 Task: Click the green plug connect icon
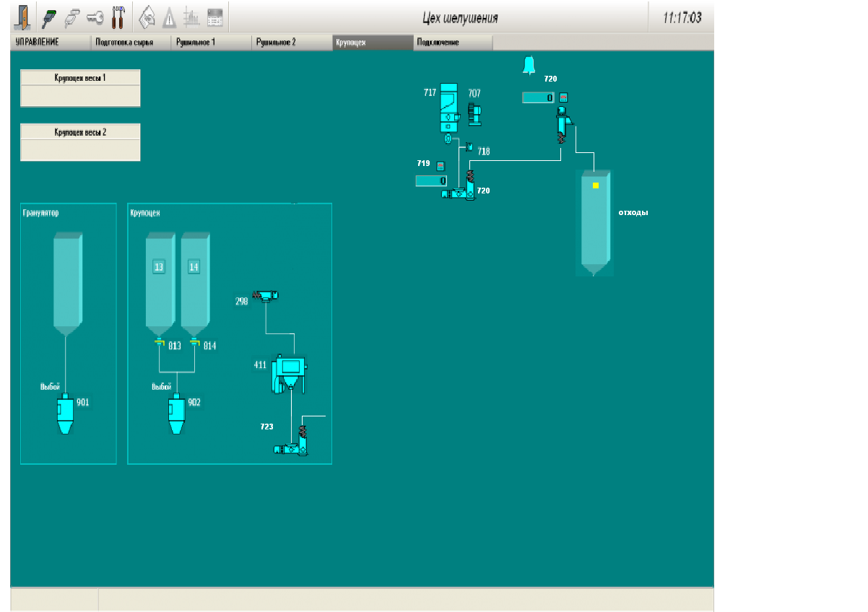point(50,17)
